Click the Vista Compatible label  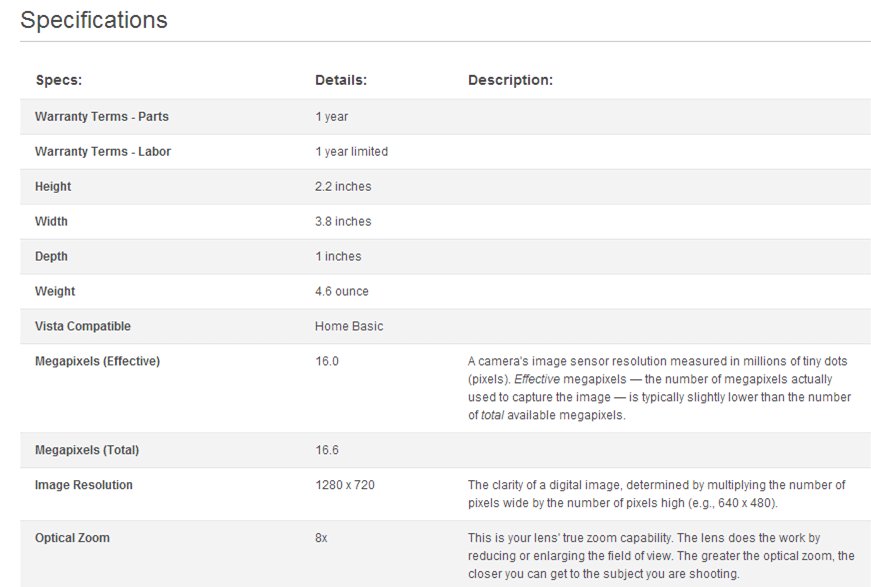click(83, 327)
